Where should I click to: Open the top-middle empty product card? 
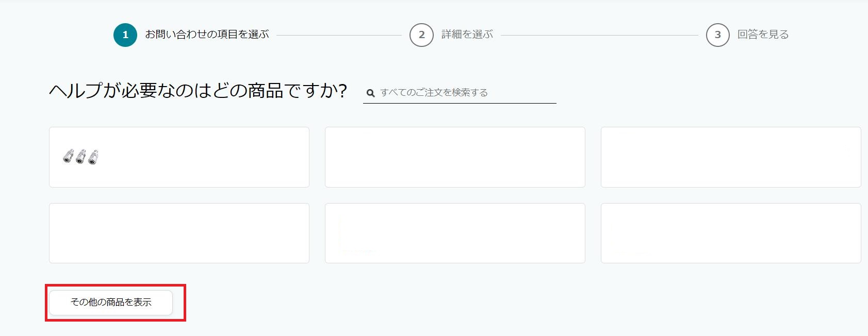[x=455, y=157]
